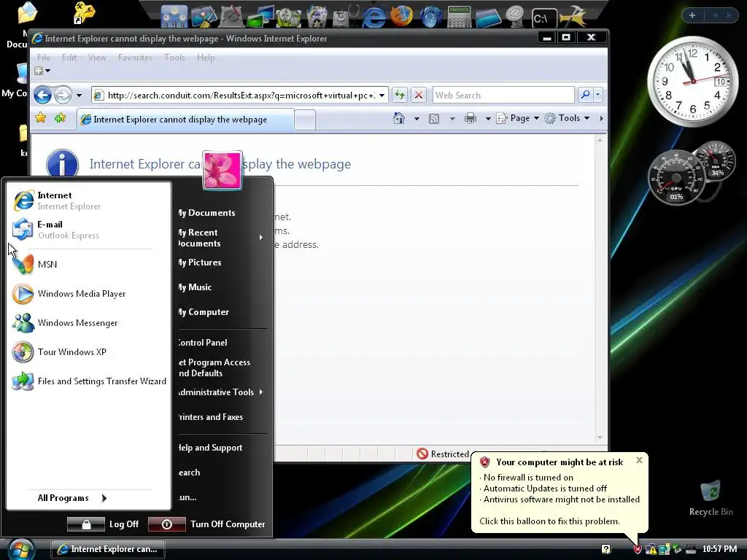Click the analog clock gadget
Screen dimensions: 747x560
[693, 82]
